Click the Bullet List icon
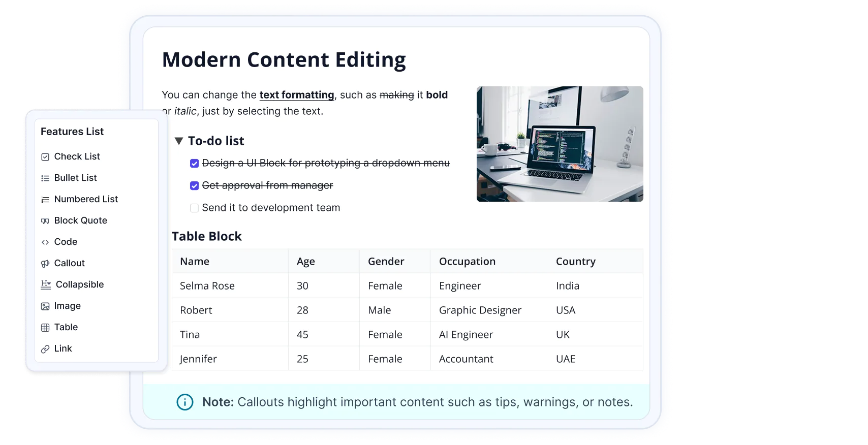This screenshot has height=445, width=868. tap(45, 178)
